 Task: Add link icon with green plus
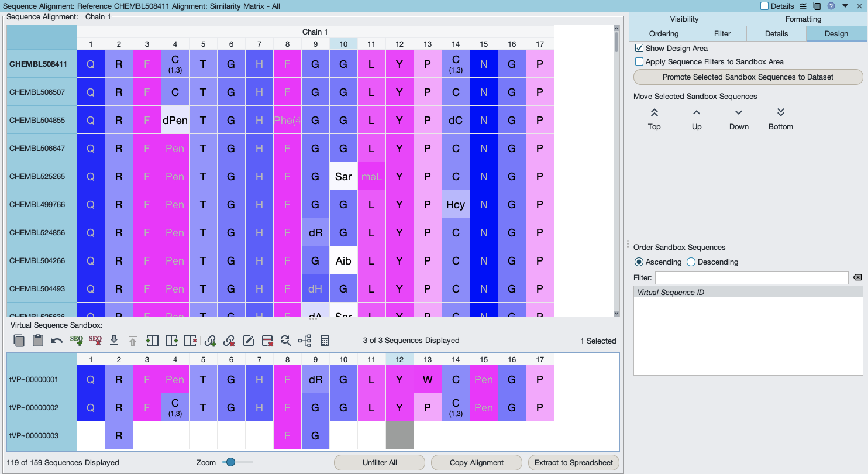211,341
